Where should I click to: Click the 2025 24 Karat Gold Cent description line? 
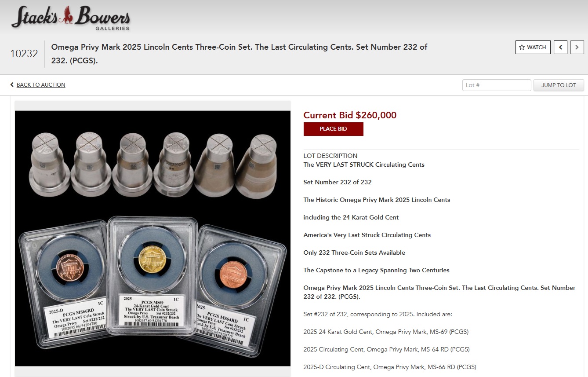point(383,332)
